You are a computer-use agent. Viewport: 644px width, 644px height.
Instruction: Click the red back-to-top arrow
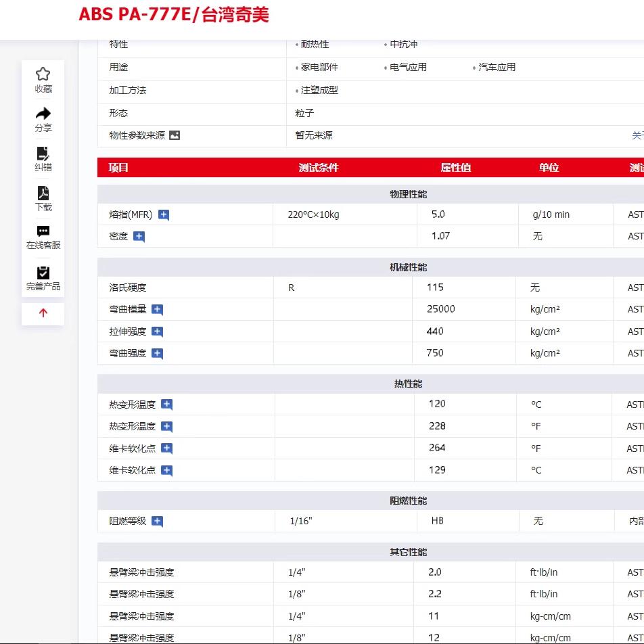43,313
